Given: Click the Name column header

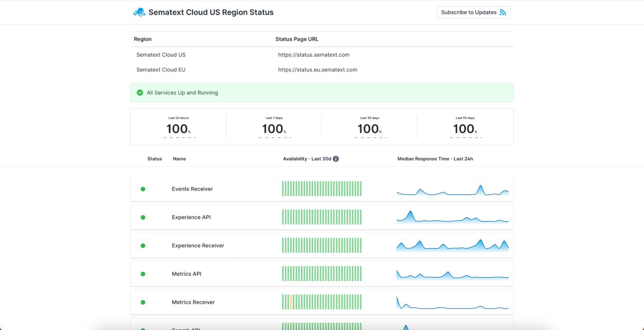Looking at the screenshot, I should coord(180,159).
